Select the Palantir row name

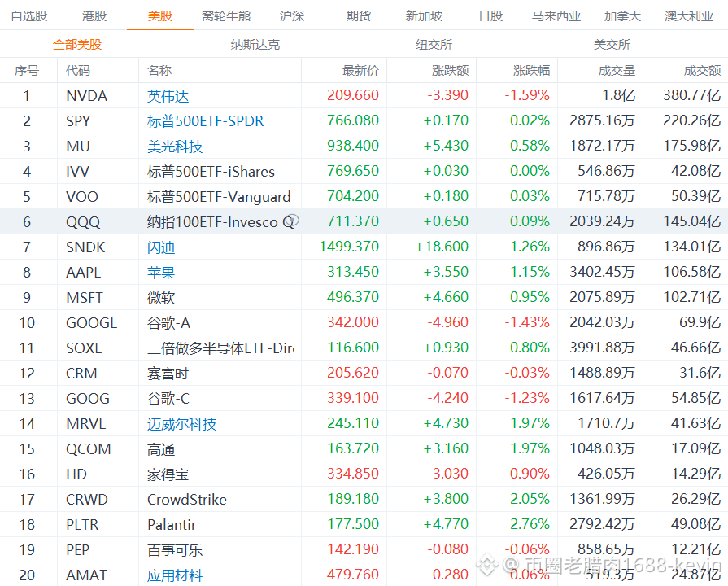pos(172,525)
